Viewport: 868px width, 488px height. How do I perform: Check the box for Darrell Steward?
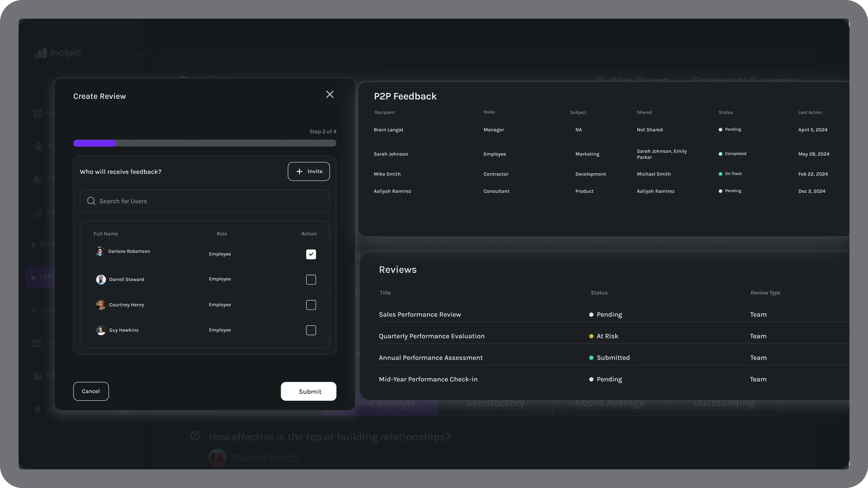pos(311,279)
